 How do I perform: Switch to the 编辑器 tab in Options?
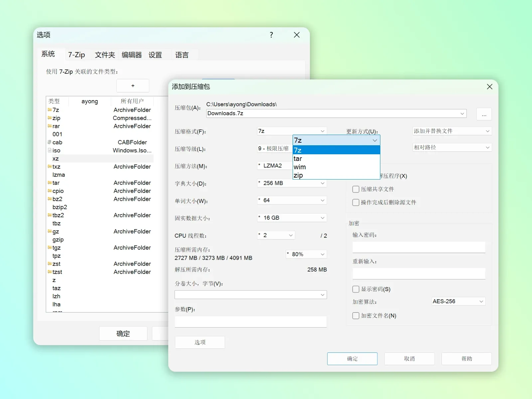[132, 55]
